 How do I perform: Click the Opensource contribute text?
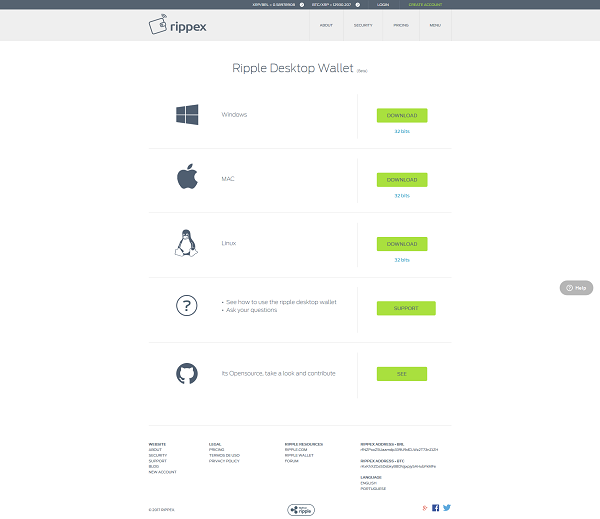[x=279, y=373]
